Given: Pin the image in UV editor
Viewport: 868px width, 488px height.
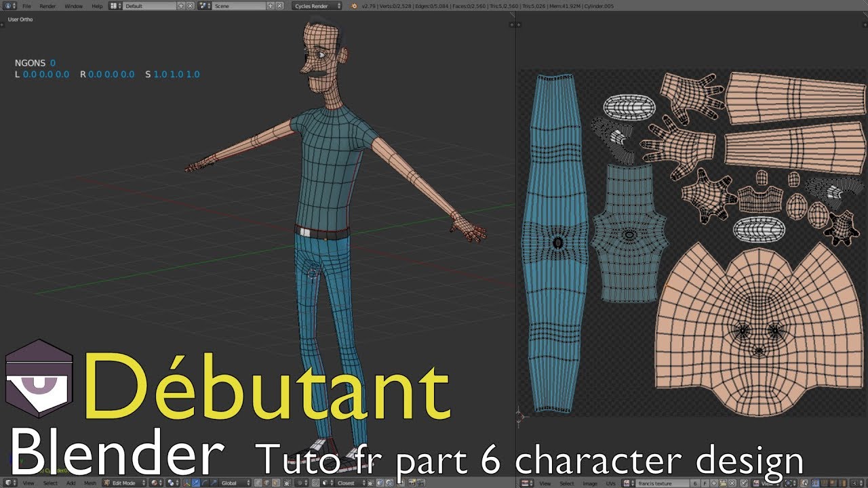Looking at the screenshot, I should [743, 483].
